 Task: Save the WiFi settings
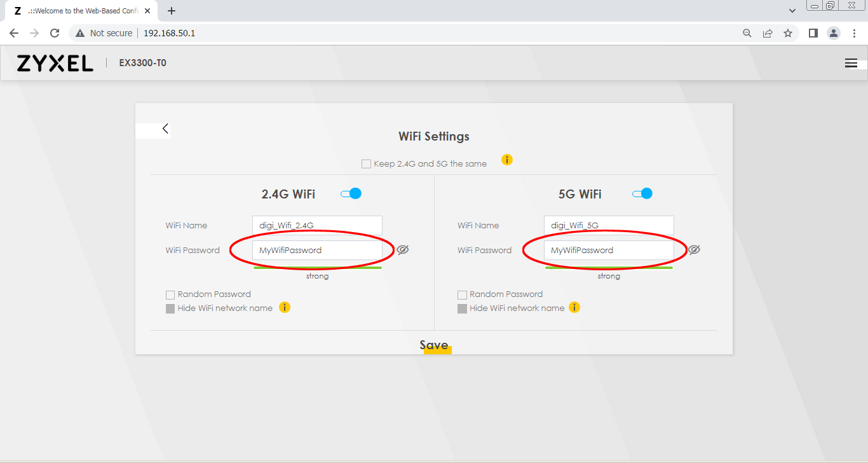point(435,345)
